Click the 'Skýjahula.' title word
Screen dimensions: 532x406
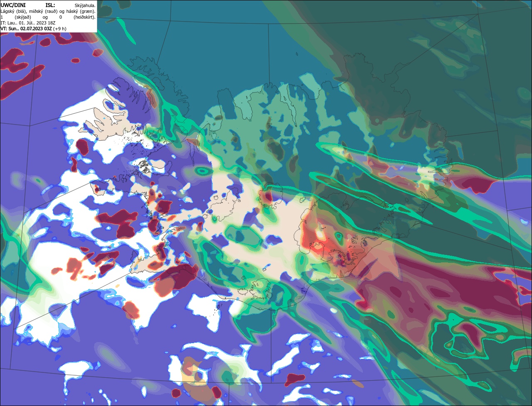[85, 6]
